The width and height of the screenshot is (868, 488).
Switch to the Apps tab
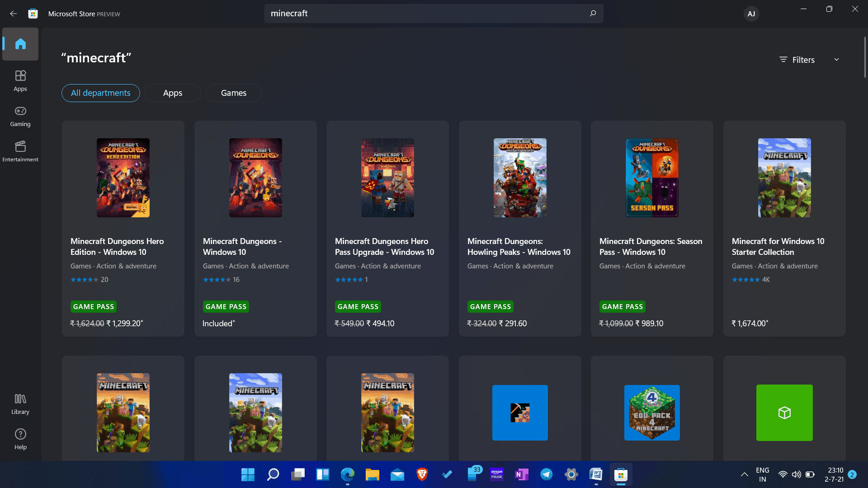[x=173, y=93]
